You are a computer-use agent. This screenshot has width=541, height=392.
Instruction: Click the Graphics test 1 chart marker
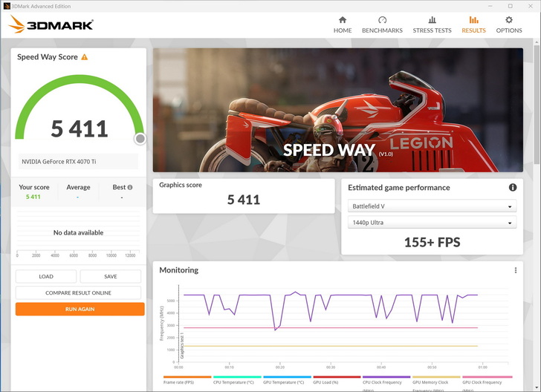(x=182, y=345)
